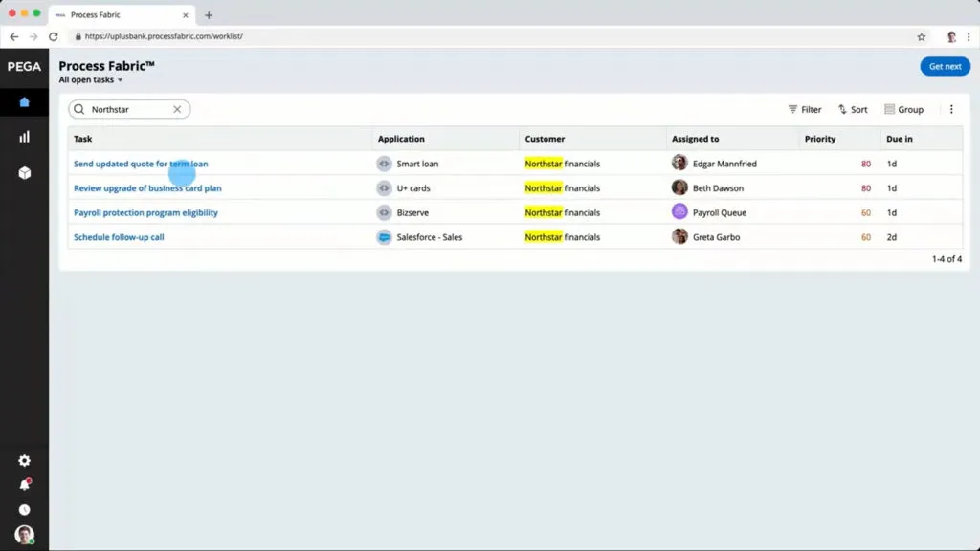
Task: Select the Process Fabric browser tab
Action: coord(122,15)
